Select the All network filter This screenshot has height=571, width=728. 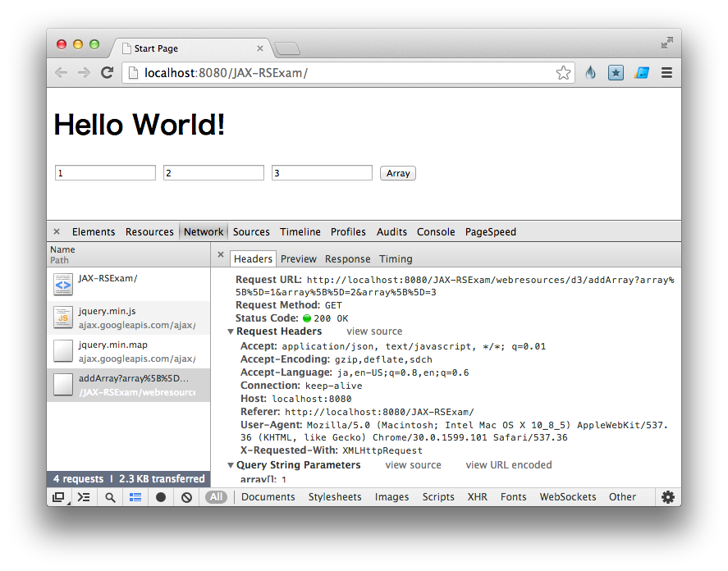(216, 496)
